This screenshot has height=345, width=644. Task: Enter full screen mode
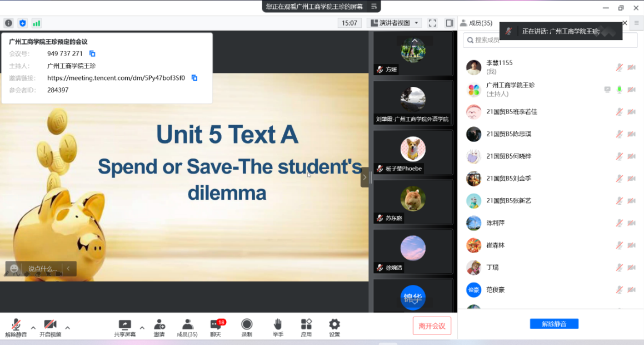pos(432,23)
